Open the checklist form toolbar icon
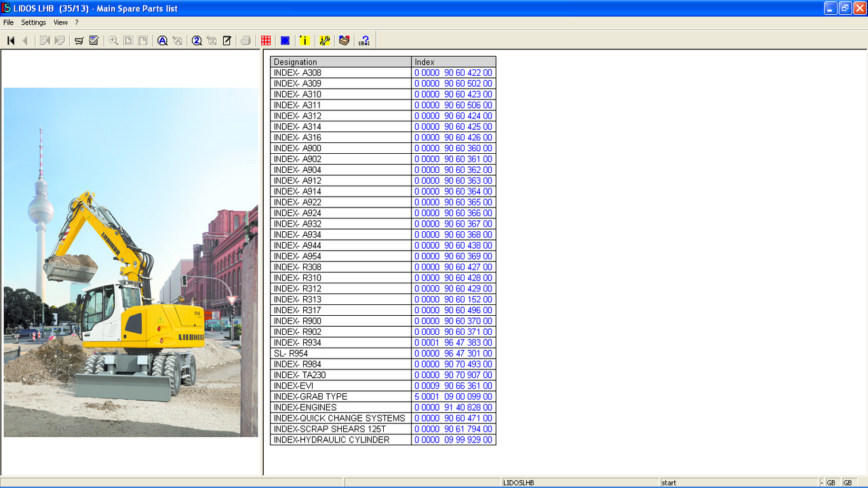Viewport: 868px width, 488px height. pos(94,41)
